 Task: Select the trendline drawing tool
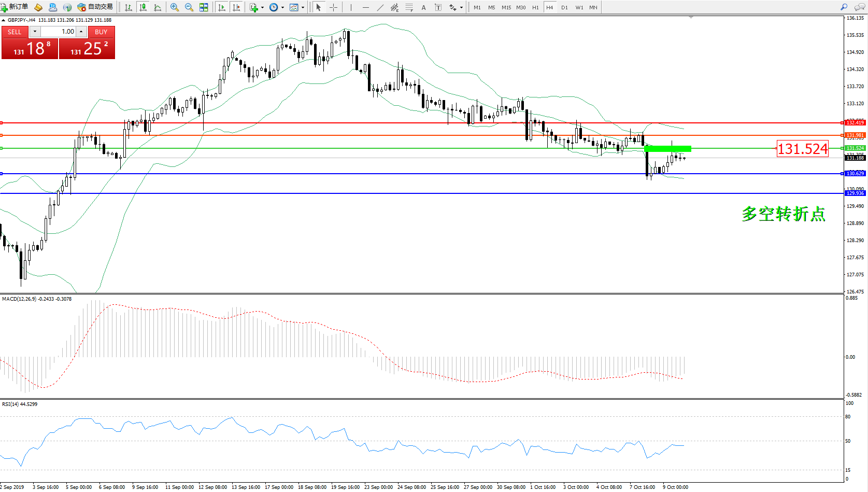[380, 7]
